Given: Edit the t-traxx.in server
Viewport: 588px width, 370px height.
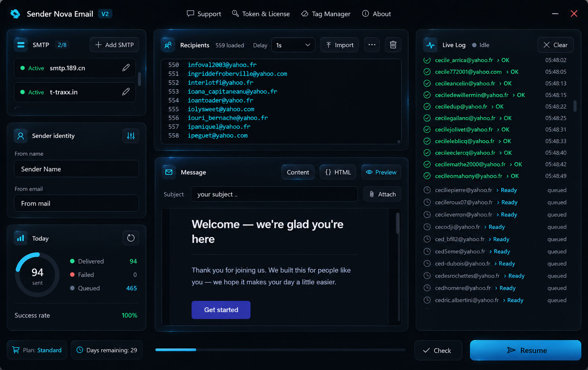Looking at the screenshot, I should (126, 92).
